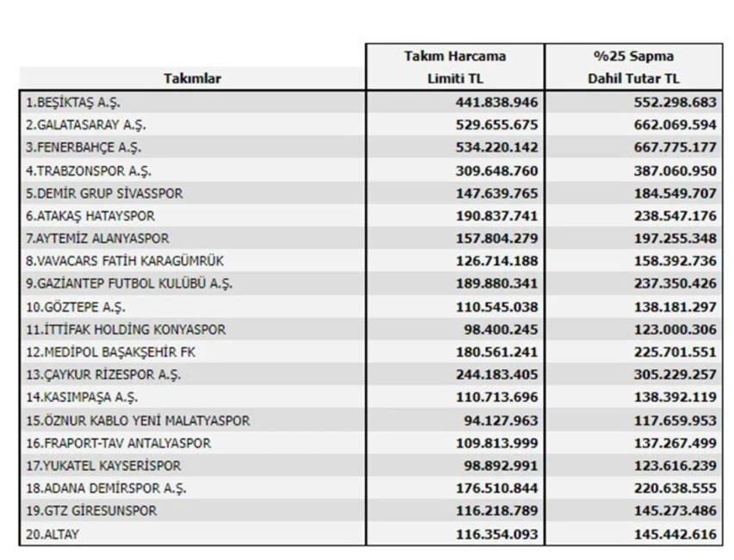Click Trabzonspor spending limit 309.648.760
This screenshot has width=734, height=560.
pos(497,171)
